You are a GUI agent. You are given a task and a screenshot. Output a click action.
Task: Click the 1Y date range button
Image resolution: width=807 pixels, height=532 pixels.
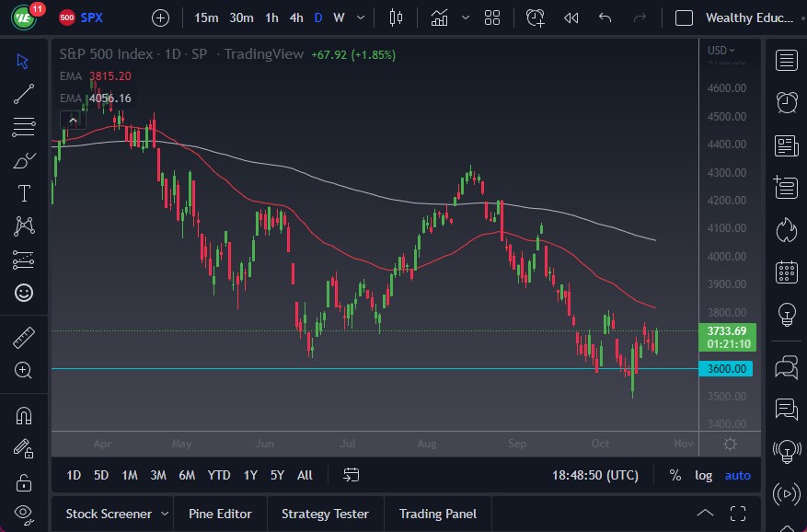(x=249, y=475)
